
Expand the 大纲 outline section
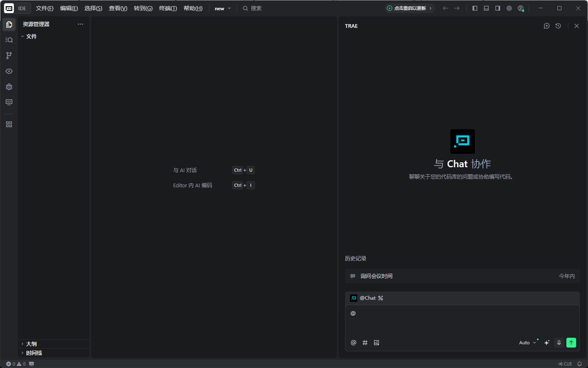[54, 344]
